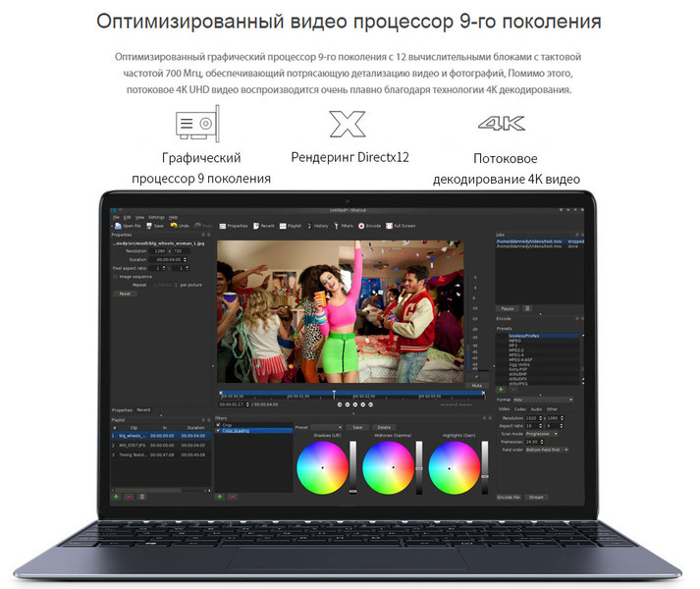
Task: Click the Recent toolbar icon
Action: point(256,226)
